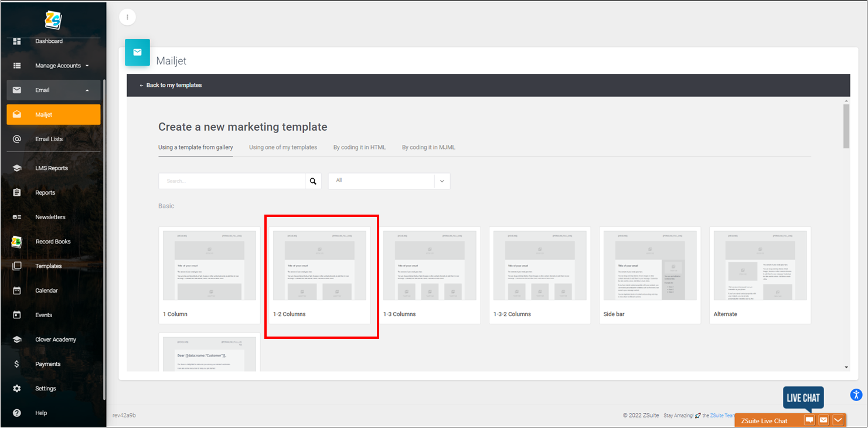
Task: Switch to By coding it in HTML tab
Action: pos(359,147)
